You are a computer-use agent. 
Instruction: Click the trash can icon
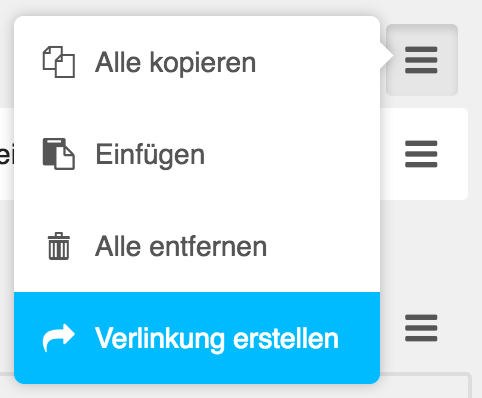59,246
